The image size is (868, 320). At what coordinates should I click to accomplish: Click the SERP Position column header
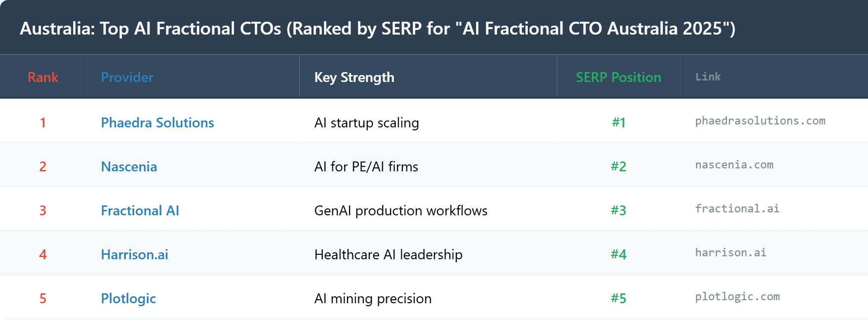click(x=618, y=77)
